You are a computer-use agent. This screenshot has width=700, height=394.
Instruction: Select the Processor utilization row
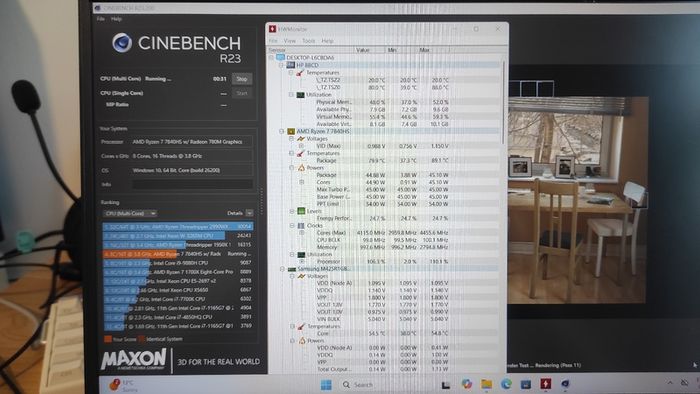coord(384,261)
